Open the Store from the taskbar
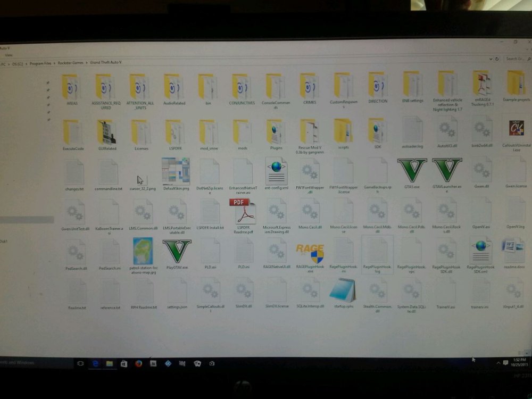Screen dimensions: 532x399 point(124,364)
